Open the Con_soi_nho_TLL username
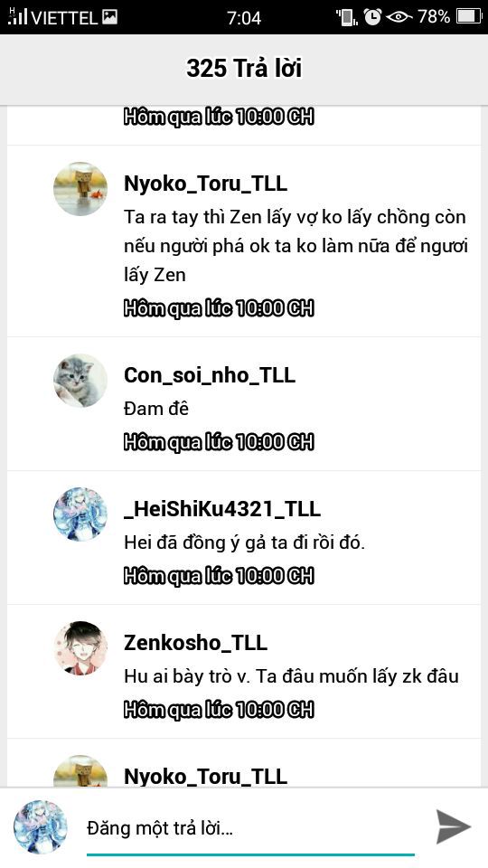The image size is (488, 868). point(210,374)
